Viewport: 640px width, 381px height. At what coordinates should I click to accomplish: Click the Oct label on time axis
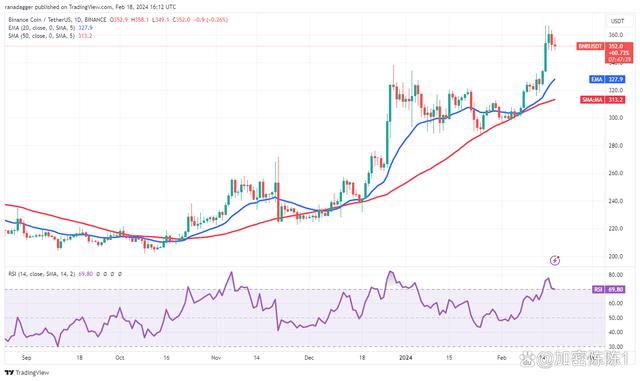click(x=120, y=358)
